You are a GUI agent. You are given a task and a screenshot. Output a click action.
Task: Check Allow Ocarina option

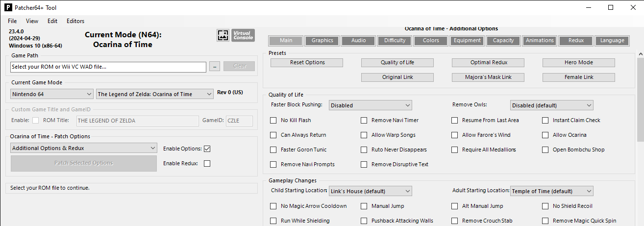tap(545, 135)
